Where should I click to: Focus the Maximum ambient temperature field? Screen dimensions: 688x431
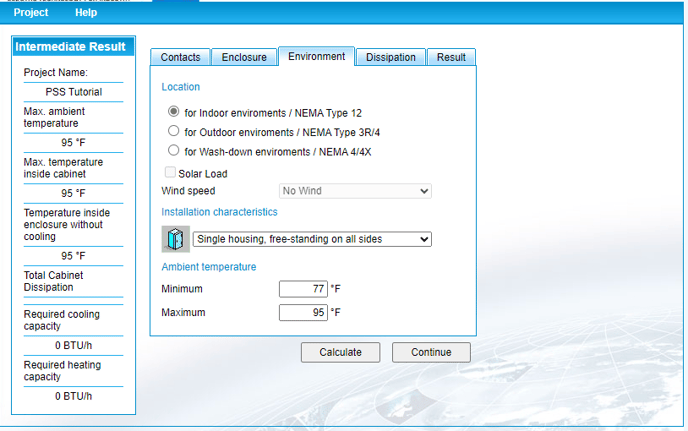(x=303, y=312)
